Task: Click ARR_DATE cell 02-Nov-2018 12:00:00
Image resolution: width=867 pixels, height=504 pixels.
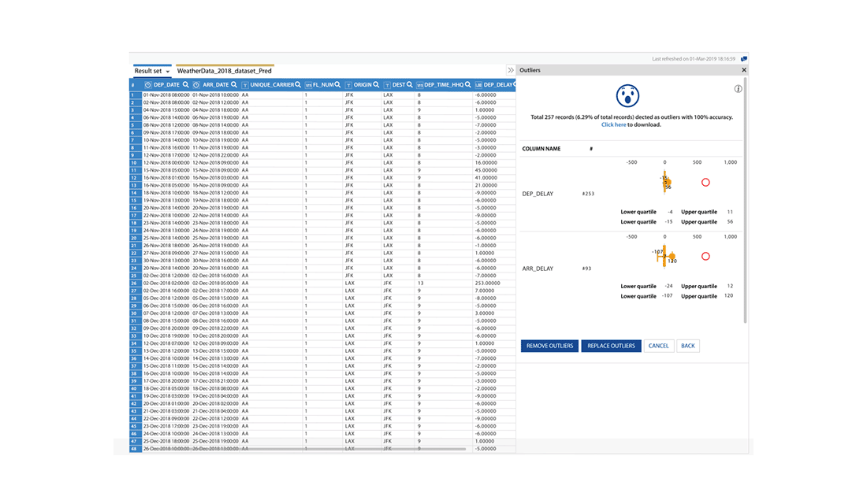Action: click(215, 103)
